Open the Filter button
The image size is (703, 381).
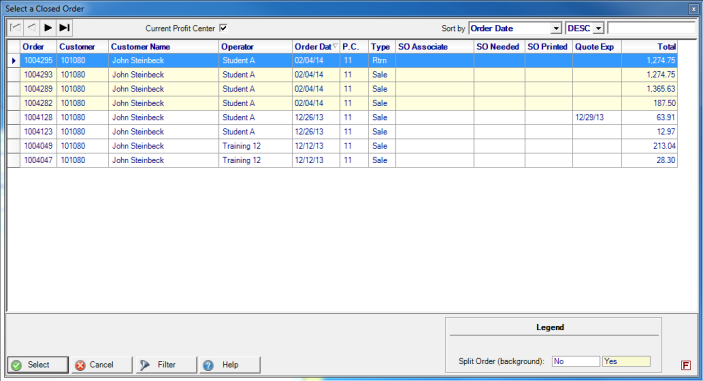(x=166, y=365)
